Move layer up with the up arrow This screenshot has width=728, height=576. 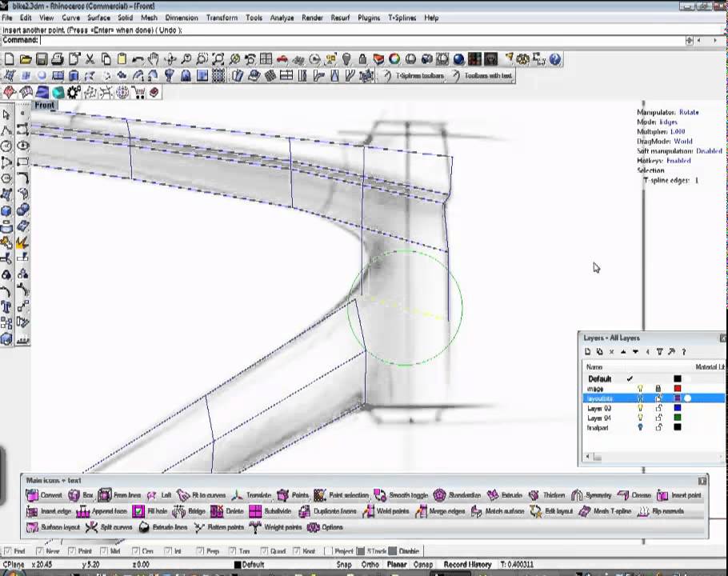pyautogui.click(x=623, y=352)
